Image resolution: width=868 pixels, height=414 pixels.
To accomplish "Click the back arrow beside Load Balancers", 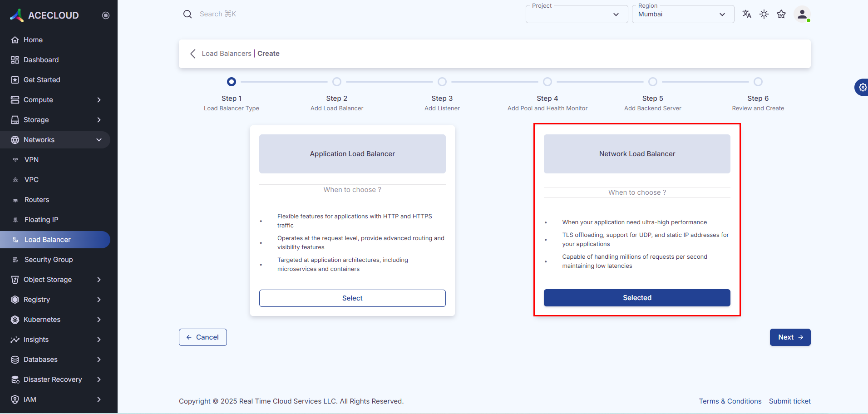I will point(193,54).
